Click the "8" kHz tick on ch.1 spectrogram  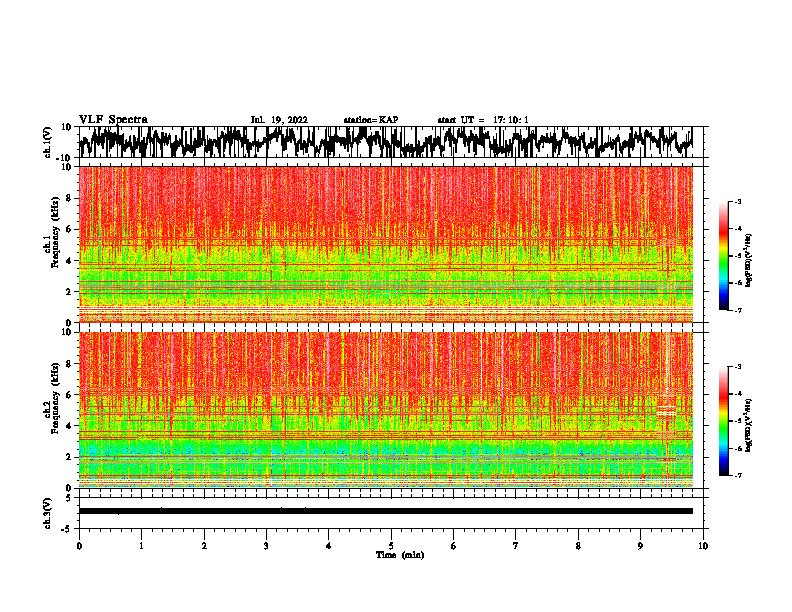(70, 198)
